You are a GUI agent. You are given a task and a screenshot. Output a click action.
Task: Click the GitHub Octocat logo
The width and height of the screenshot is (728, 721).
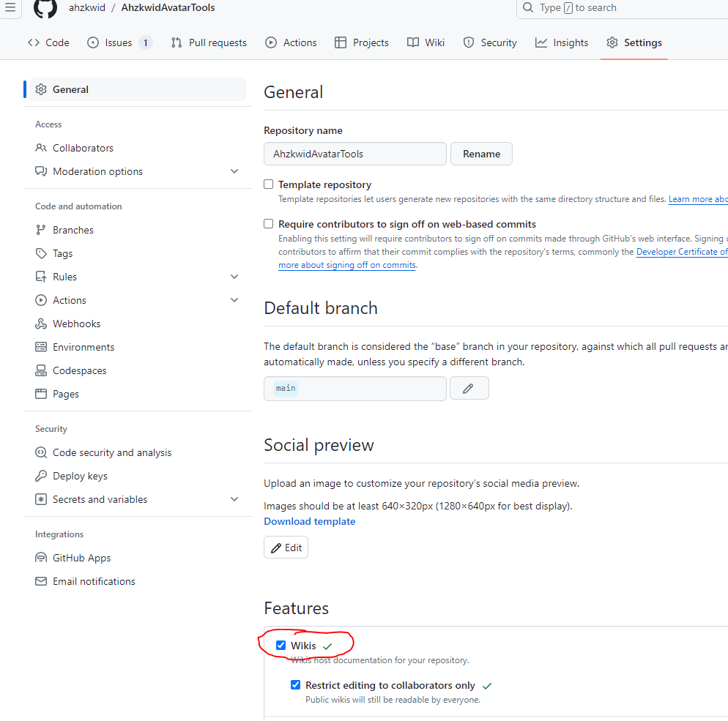click(45, 8)
